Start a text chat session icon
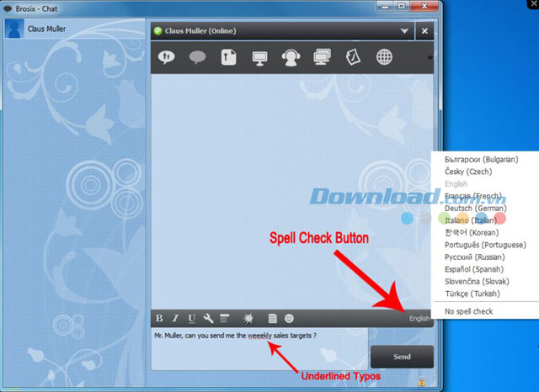The width and height of the screenshot is (539, 392). pyautogui.click(x=167, y=57)
